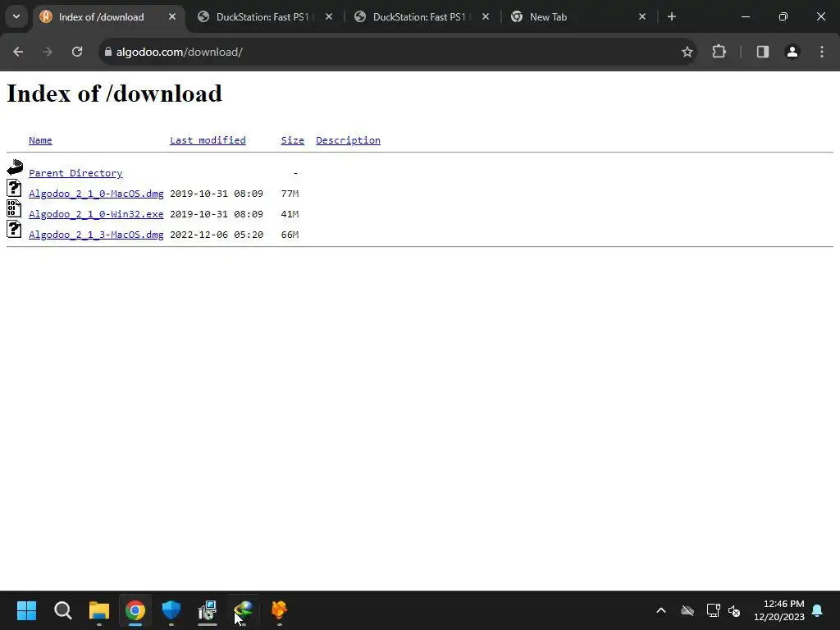Close the second DuckStation tab
840x630 pixels.
click(x=486, y=16)
